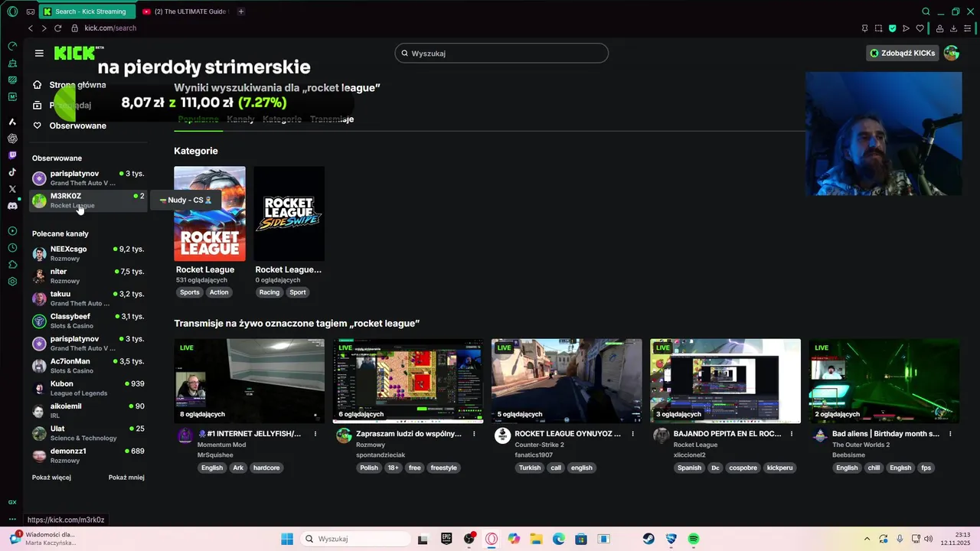
Task: Open Obserwowane in Kick sidebar menu
Action: pos(70,126)
